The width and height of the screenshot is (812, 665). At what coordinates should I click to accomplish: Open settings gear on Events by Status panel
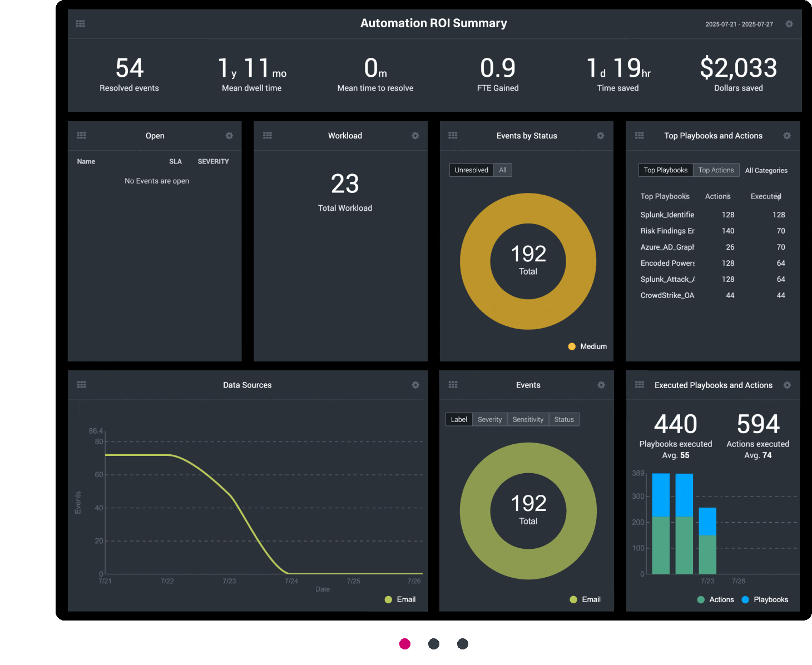coord(601,135)
